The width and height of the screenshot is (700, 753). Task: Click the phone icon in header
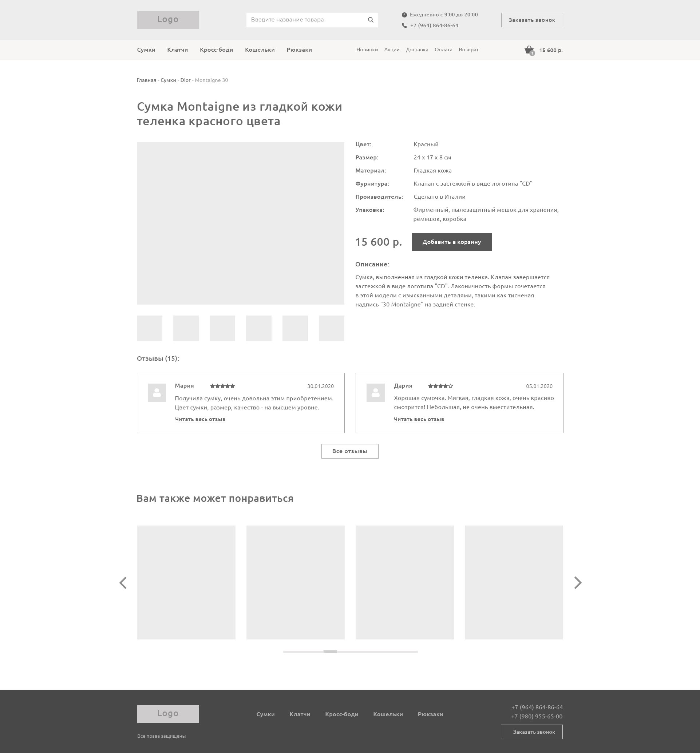[x=404, y=25]
